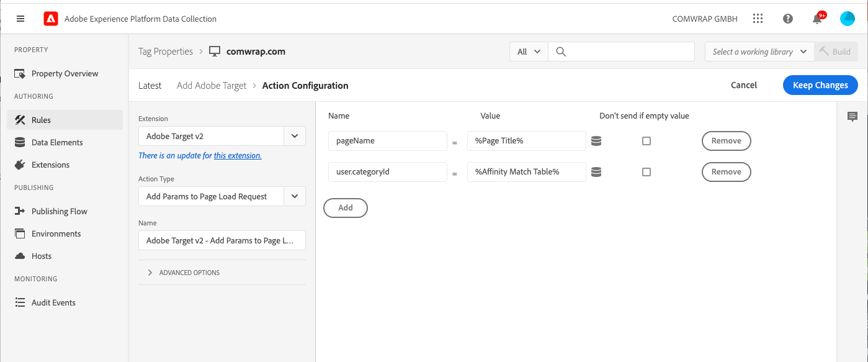This screenshot has height=362, width=868.
Task: Click the Add Adobe Target breadcrumb
Action: 212,86
